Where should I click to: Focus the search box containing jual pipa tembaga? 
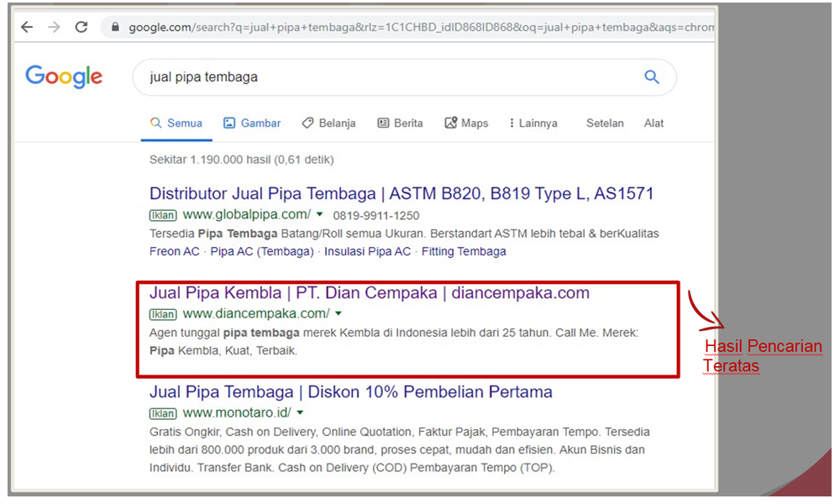tap(405, 77)
